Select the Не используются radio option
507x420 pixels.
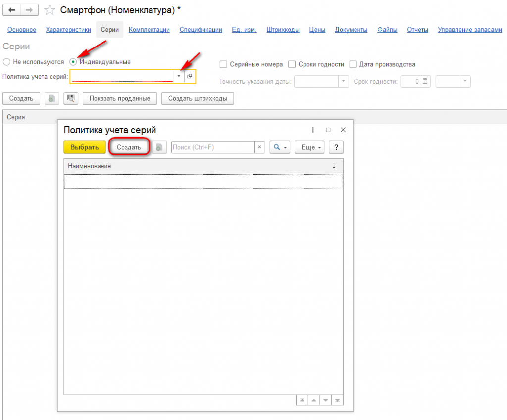[7, 62]
